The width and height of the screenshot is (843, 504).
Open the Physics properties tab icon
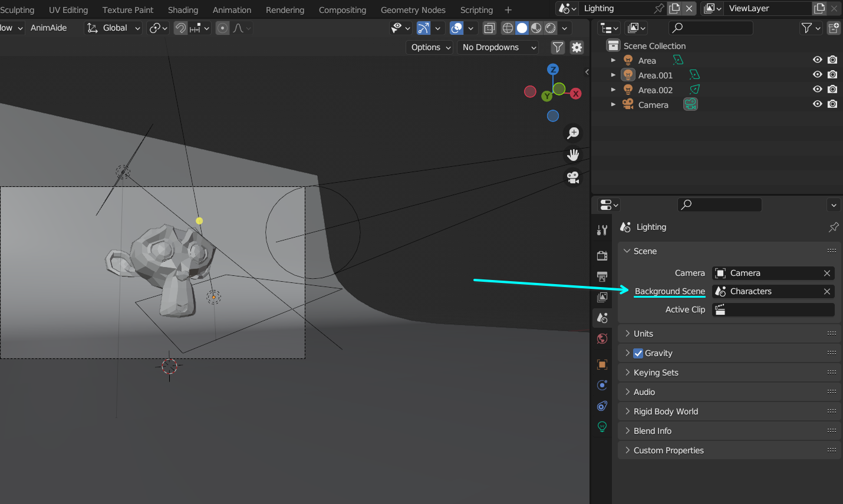(x=602, y=385)
